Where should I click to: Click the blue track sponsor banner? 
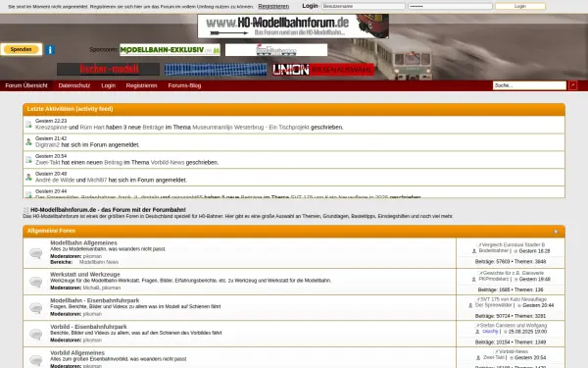(x=216, y=70)
